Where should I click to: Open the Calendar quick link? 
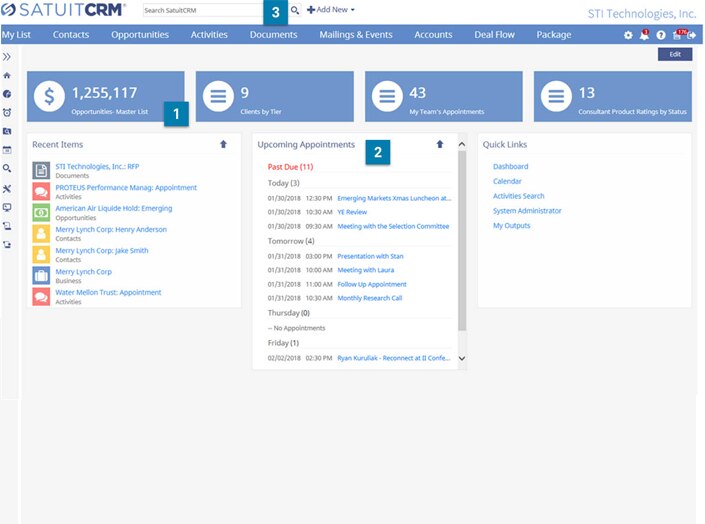point(507,181)
